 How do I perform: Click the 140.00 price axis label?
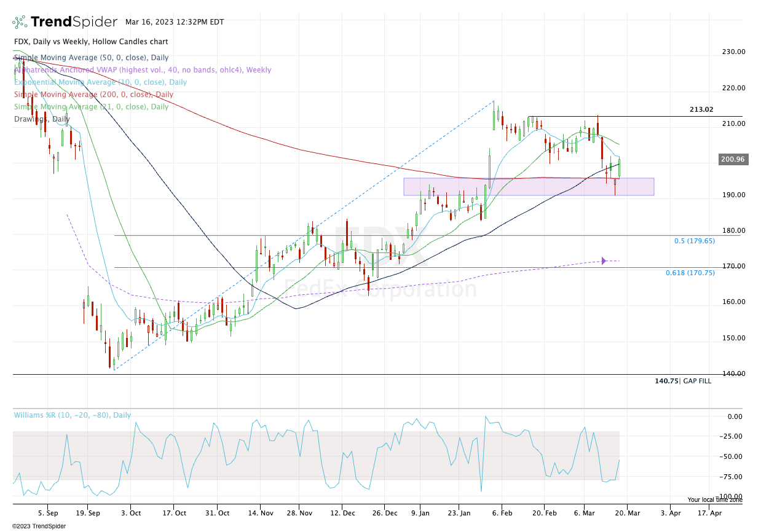(733, 374)
